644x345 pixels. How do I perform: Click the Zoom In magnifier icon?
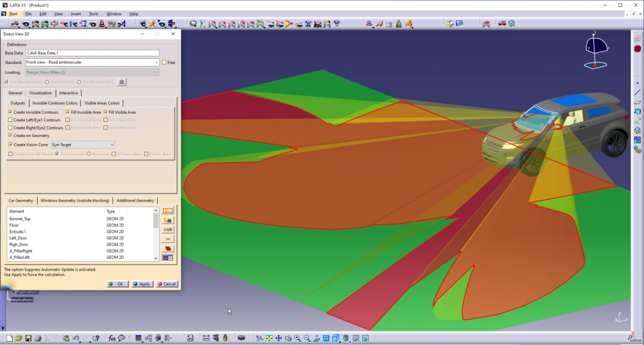pos(297,339)
